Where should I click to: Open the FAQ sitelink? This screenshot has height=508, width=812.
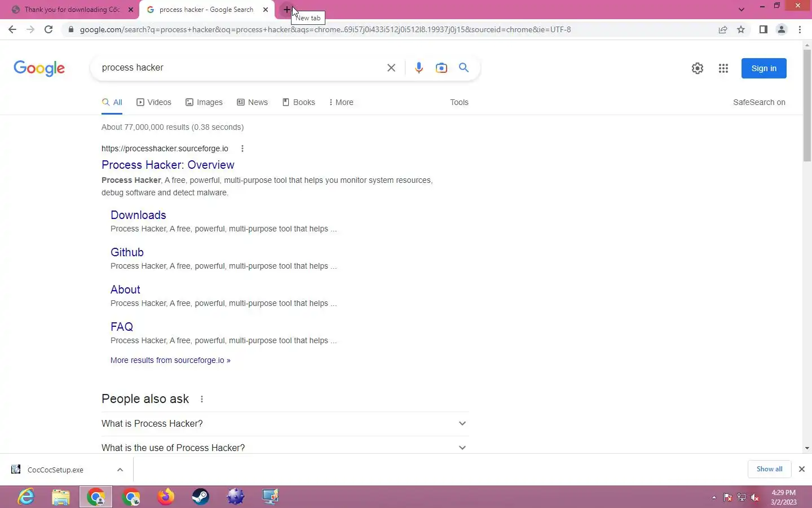[122, 327]
